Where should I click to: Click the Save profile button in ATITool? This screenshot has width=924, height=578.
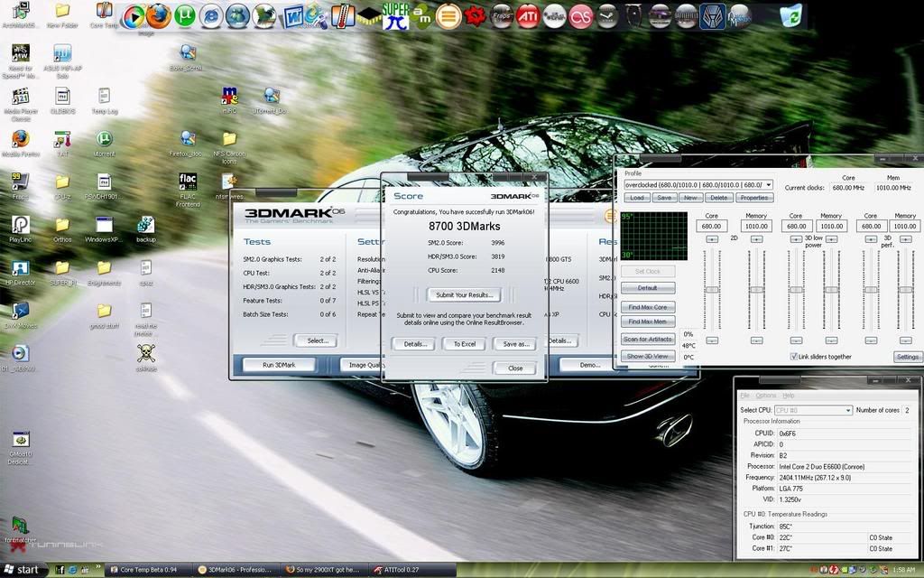click(x=663, y=198)
